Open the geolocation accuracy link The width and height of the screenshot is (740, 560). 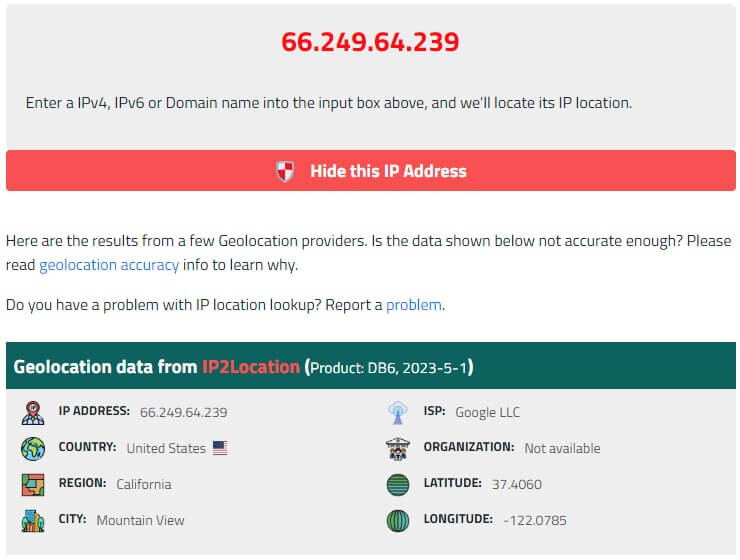pos(109,265)
